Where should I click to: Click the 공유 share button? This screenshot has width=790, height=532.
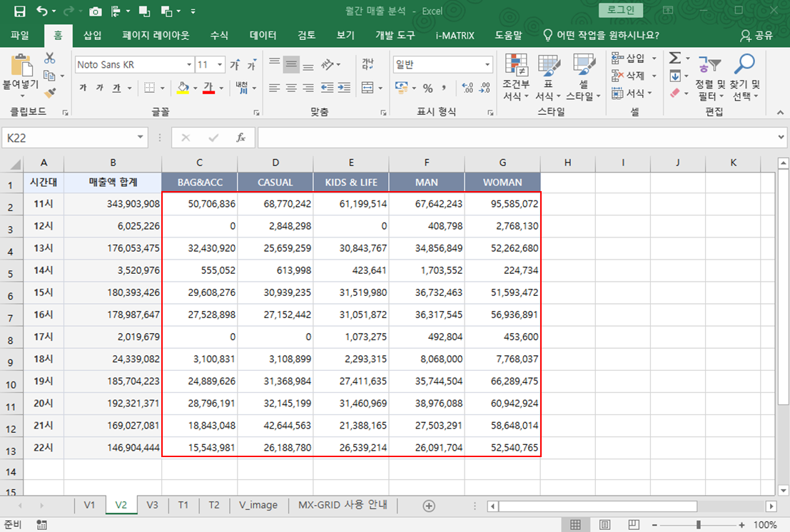click(x=757, y=35)
